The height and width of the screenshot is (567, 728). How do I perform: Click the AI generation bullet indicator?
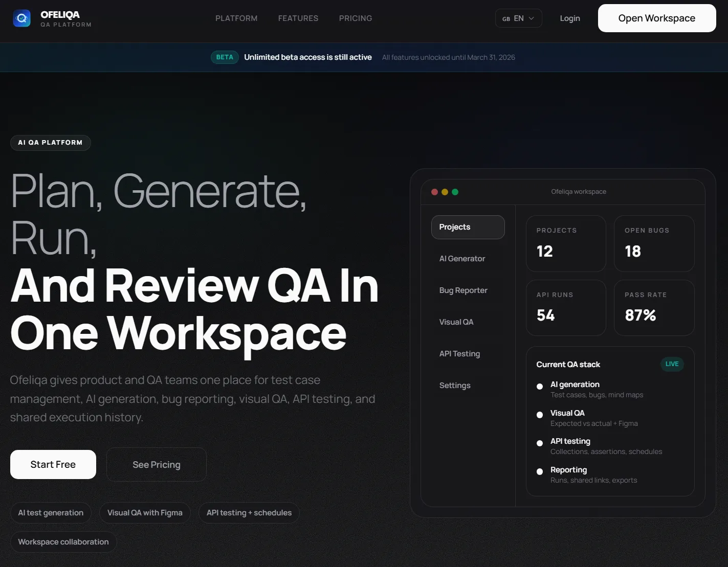click(540, 387)
